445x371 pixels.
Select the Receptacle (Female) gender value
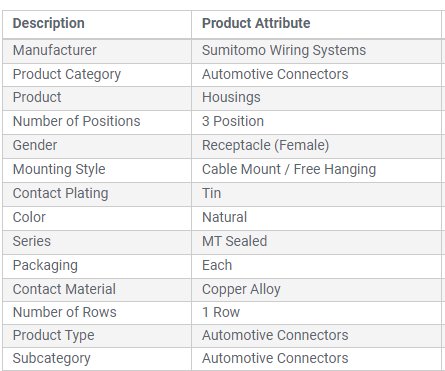[265, 146]
